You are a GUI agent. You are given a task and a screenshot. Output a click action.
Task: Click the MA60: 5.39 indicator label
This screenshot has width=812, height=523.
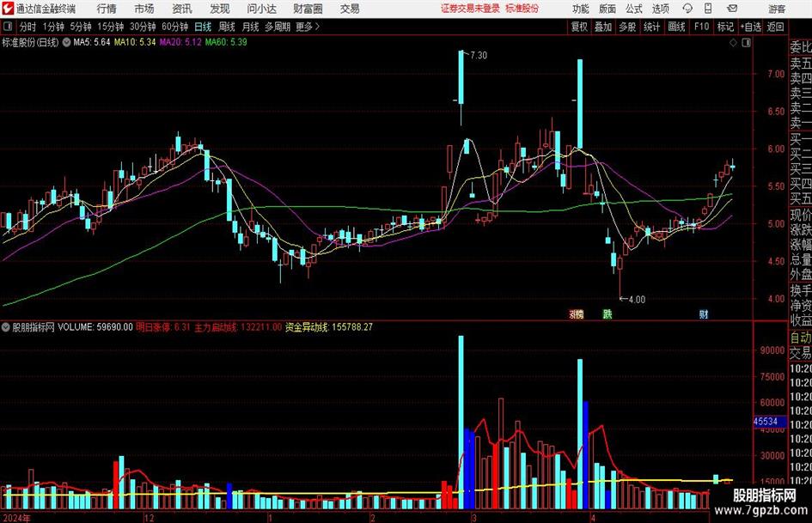(x=226, y=42)
